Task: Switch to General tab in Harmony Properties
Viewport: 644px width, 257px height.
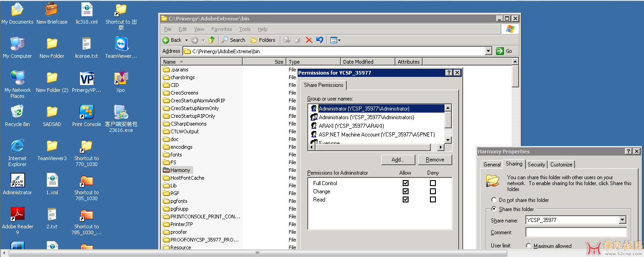Action: (492, 165)
